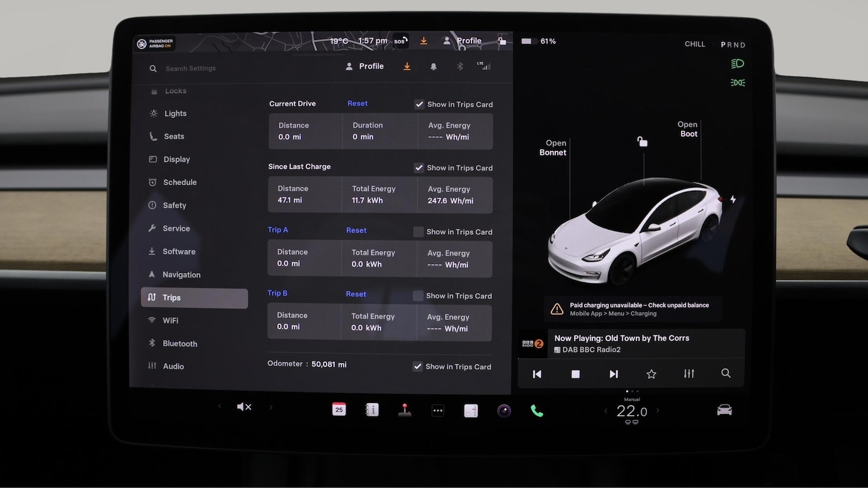Open the calendar app in dock
Image resolution: width=868 pixels, height=488 pixels.
[339, 410]
